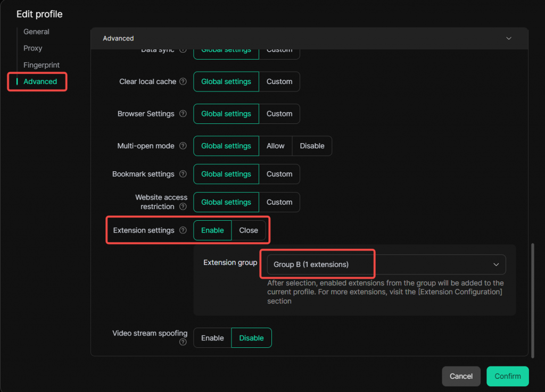This screenshot has width=545, height=392.
Task: Click help icon next to Bookmark settings
Action: (183, 174)
